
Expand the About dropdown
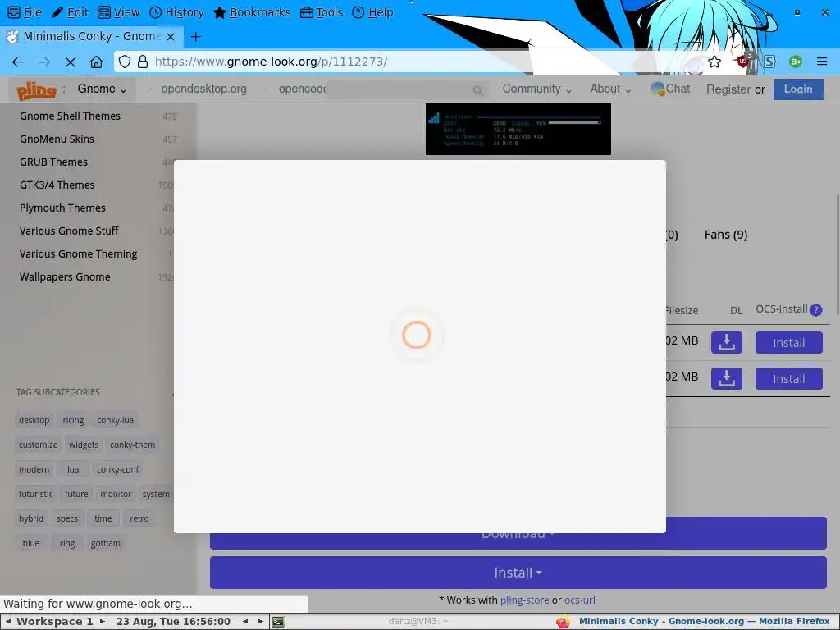coord(610,89)
